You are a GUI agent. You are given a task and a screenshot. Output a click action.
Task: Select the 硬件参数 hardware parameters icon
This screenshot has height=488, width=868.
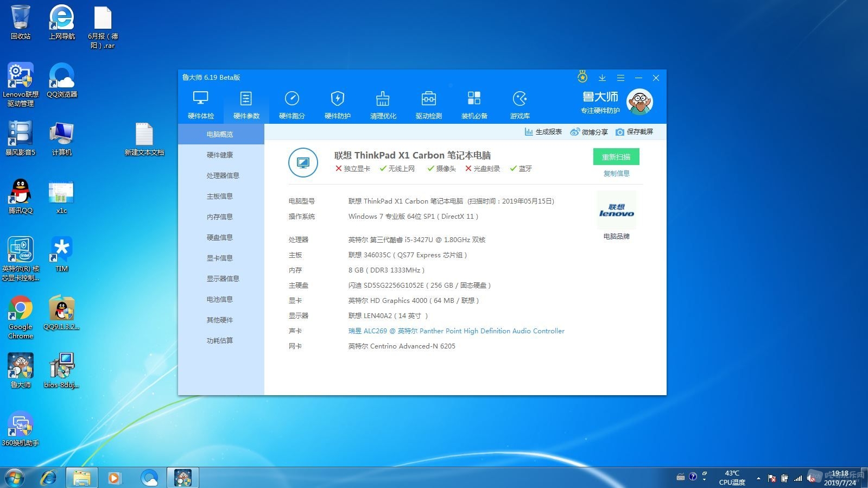[x=246, y=105]
